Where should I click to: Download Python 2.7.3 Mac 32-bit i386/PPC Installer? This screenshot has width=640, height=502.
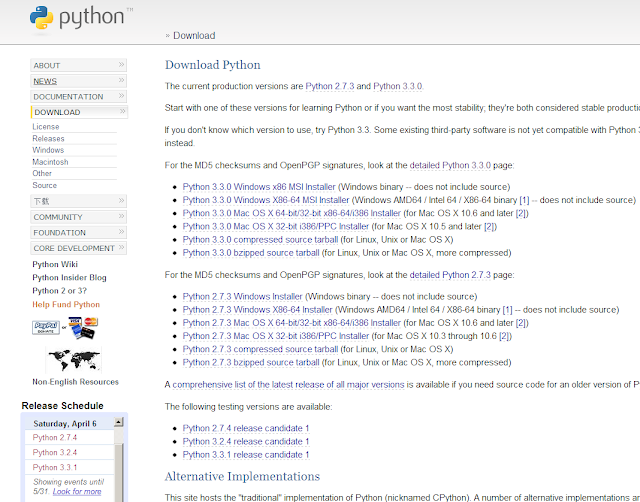pos(276,336)
